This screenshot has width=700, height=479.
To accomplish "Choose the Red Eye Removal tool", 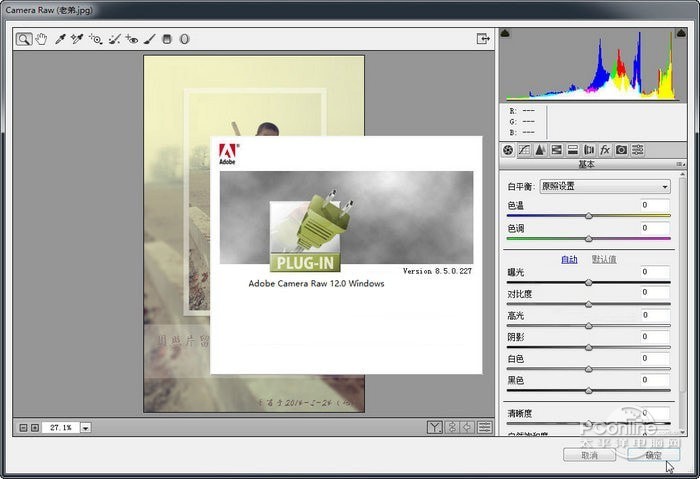I will (x=131, y=39).
